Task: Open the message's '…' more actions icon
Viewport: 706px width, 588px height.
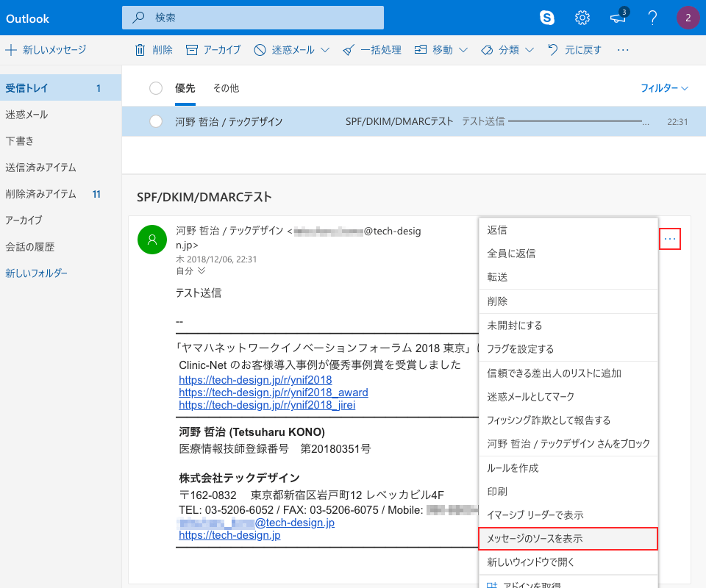Action: pyautogui.click(x=669, y=238)
